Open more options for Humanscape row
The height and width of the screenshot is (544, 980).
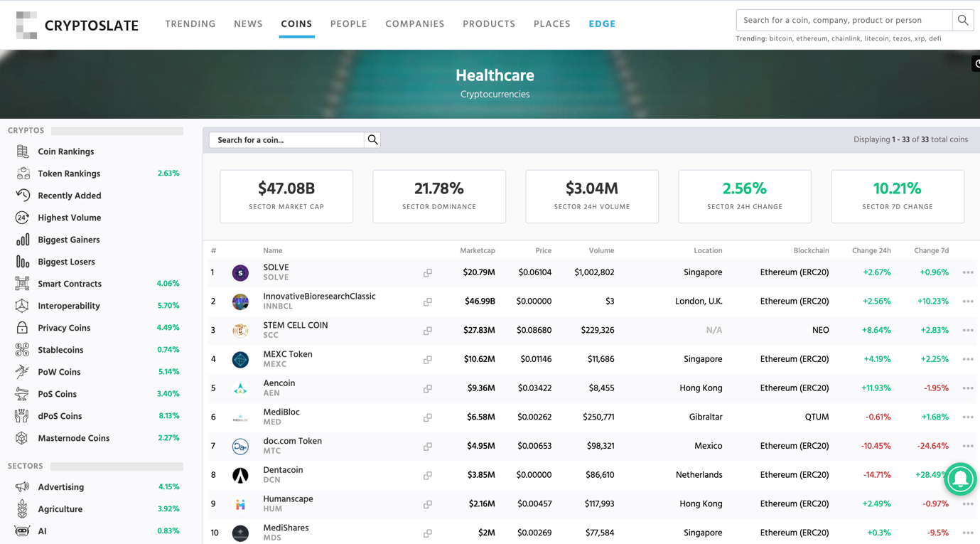click(968, 503)
